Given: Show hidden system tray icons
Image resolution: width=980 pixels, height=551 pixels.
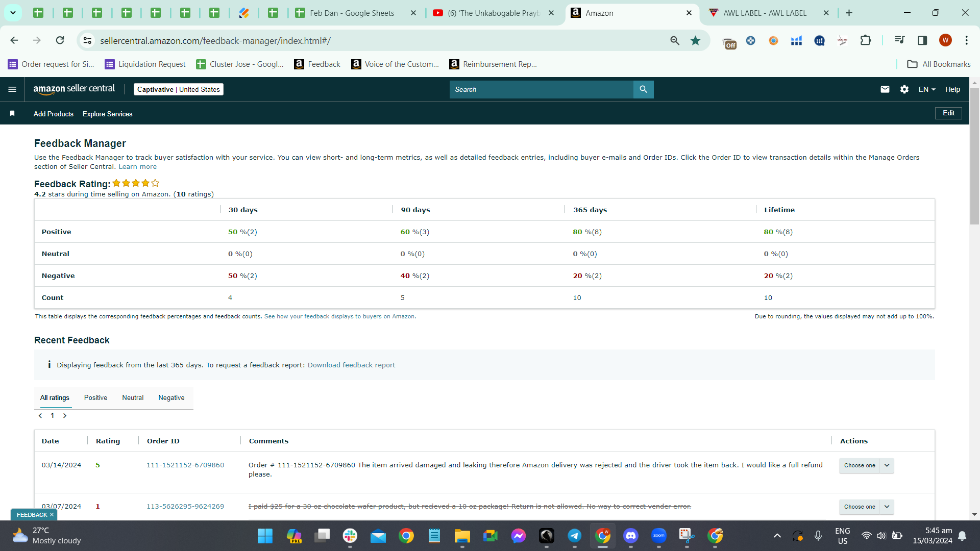Looking at the screenshot, I should coord(777,536).
